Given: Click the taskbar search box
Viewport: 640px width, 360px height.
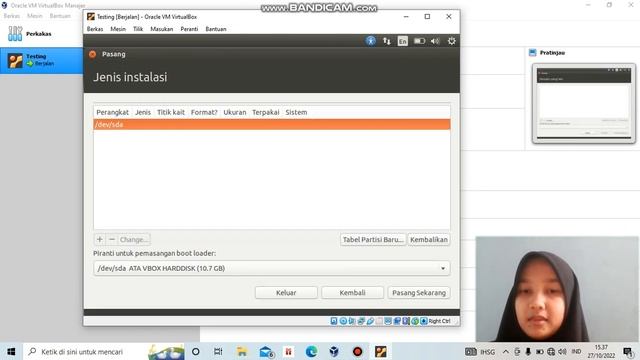Looking at the screenshot, I should point(104,351).
